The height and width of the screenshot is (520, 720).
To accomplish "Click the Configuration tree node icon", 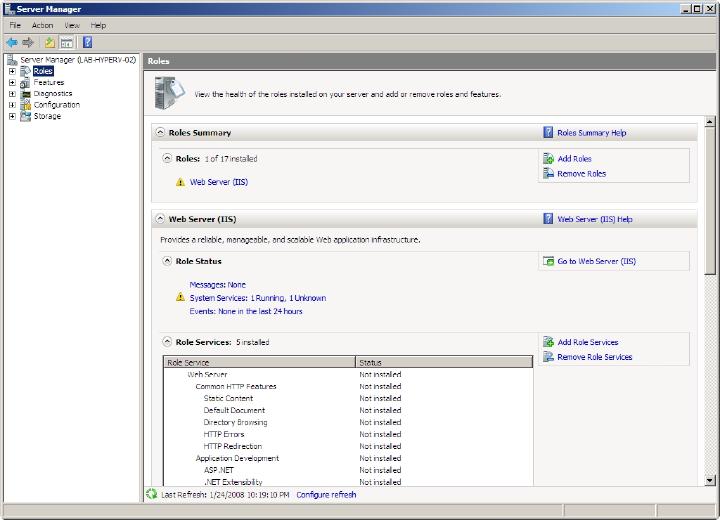I will click(x=26, y=105).
